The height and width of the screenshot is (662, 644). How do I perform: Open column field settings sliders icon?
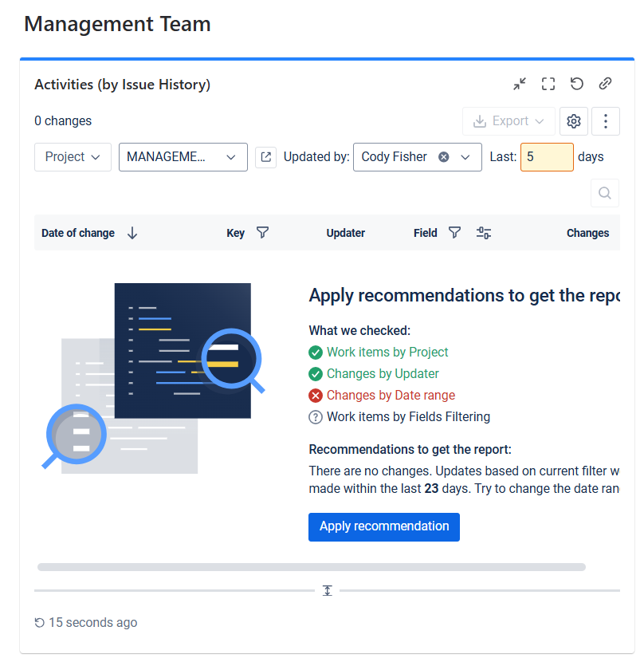point(484,233)
